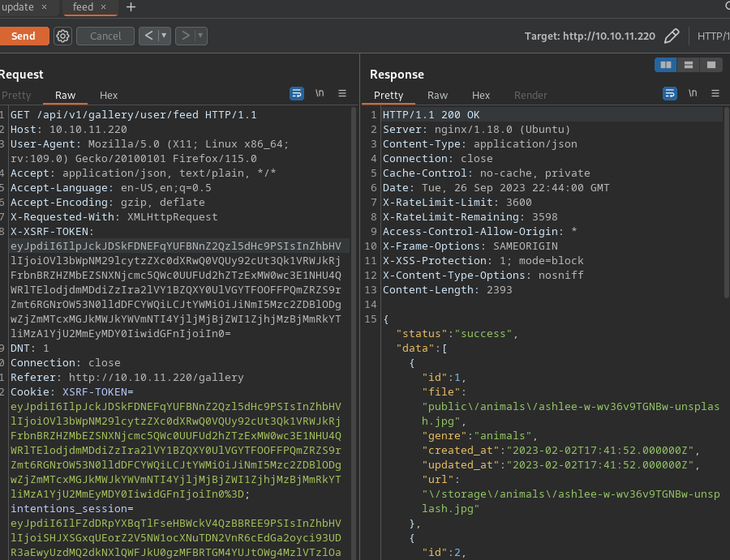Screen dimensions: 730x560
Task: Go back to previous request in history
Action: 148,36
